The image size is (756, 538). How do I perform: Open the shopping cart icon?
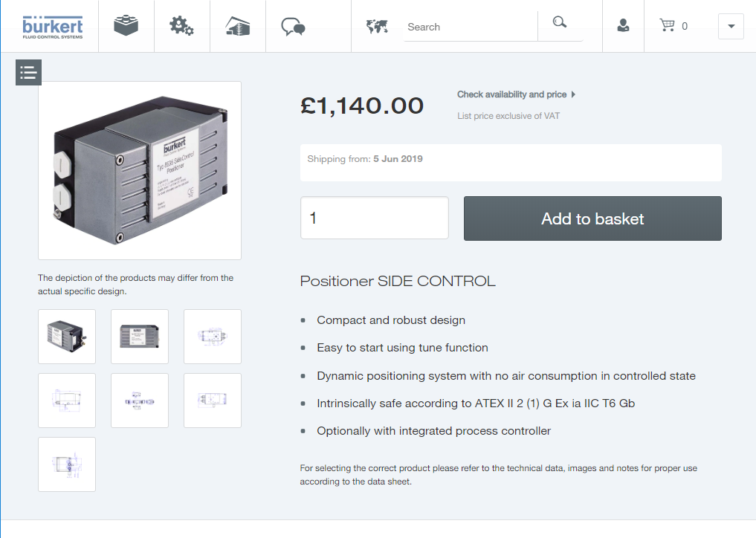(668, 25)
